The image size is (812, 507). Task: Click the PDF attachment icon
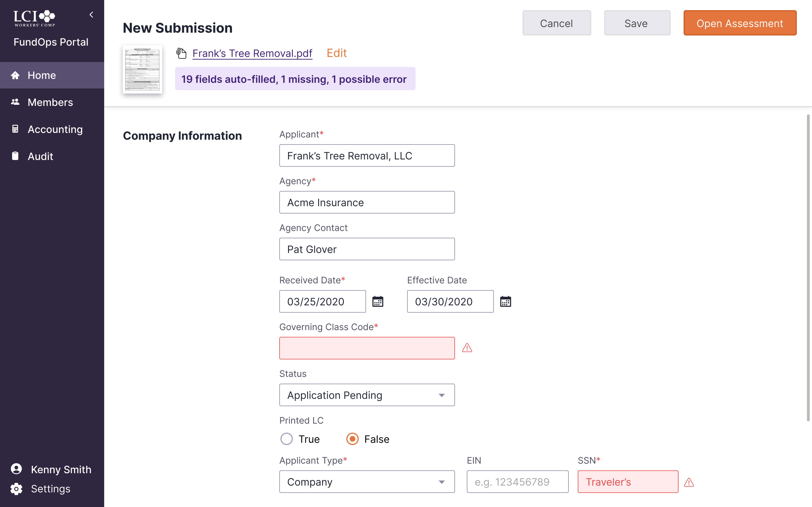181,53
